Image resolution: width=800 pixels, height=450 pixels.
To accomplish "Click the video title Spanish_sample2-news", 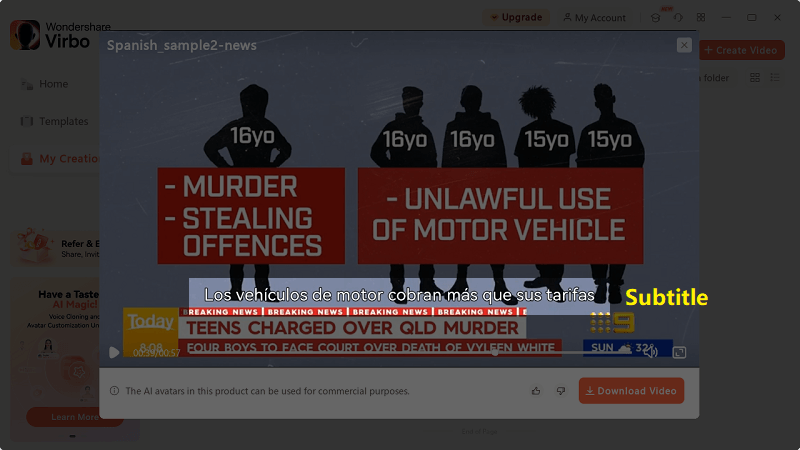I will [182, 45].
